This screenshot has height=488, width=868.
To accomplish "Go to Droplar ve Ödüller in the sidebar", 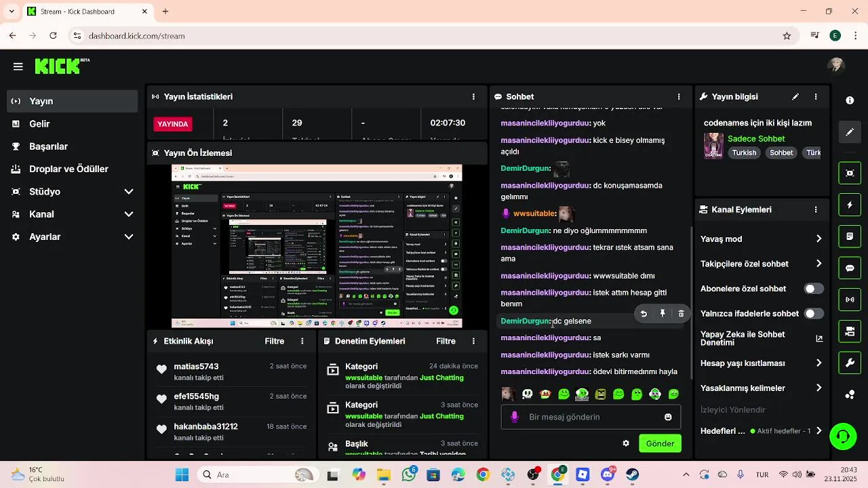I will (73, 169).
